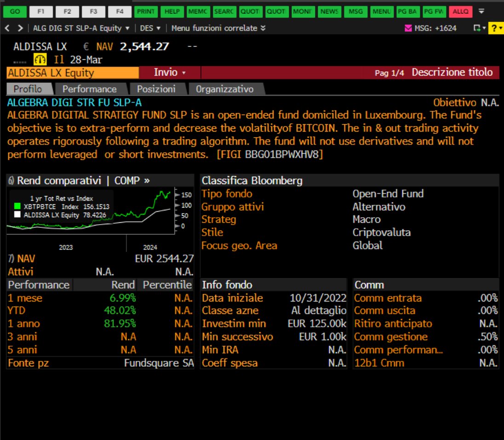The height and width of the screenshot is (440, 504).
Task: Go back with the left navigation arrow
Action: click(7, 28)
